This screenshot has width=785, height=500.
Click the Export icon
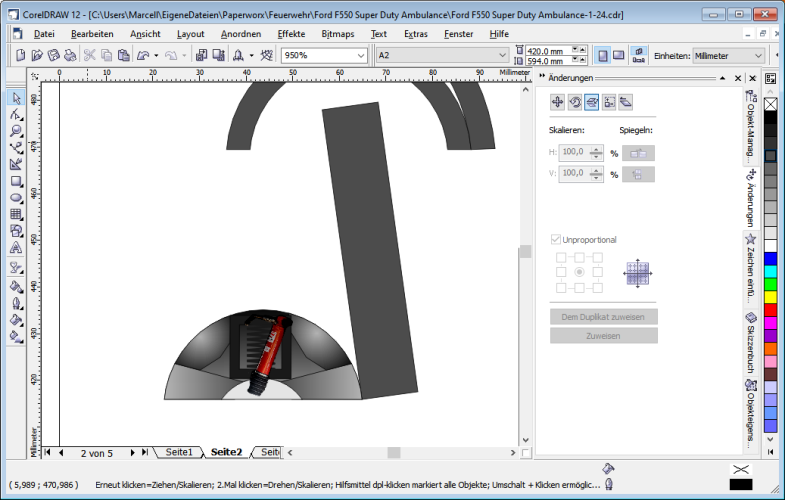[218, 55]
